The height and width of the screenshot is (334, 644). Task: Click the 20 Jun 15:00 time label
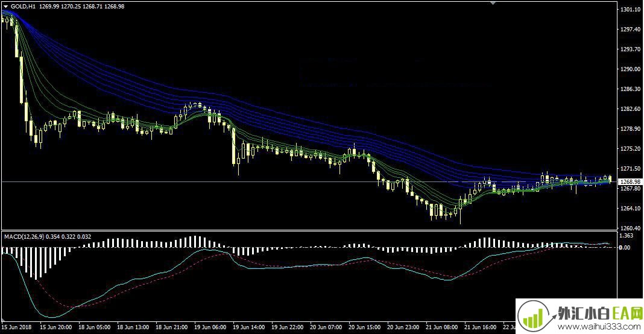click(365, 327)
